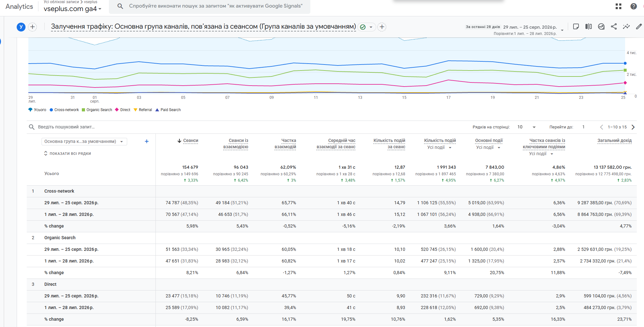Viewport: 644px width, 327px height.
Task: Open the Insights sparkline icon
Action: pyautogui.click(x=626, y=27)
